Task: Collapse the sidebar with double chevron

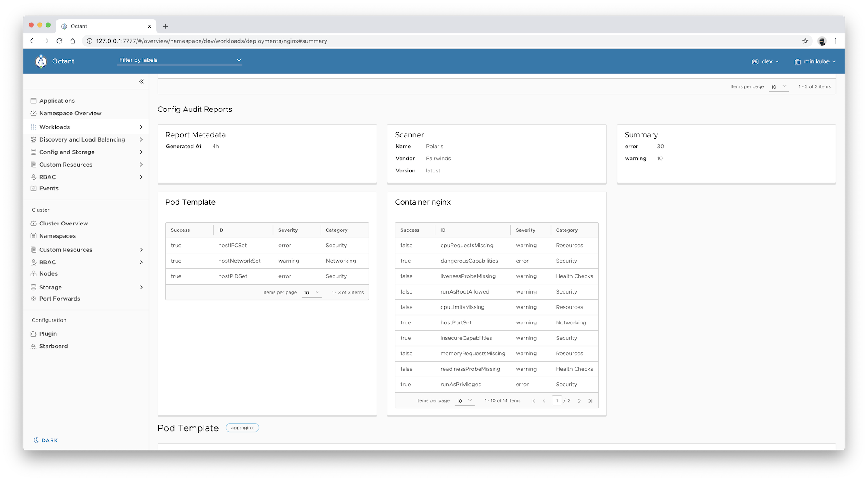Action: [x=141, y=81]
